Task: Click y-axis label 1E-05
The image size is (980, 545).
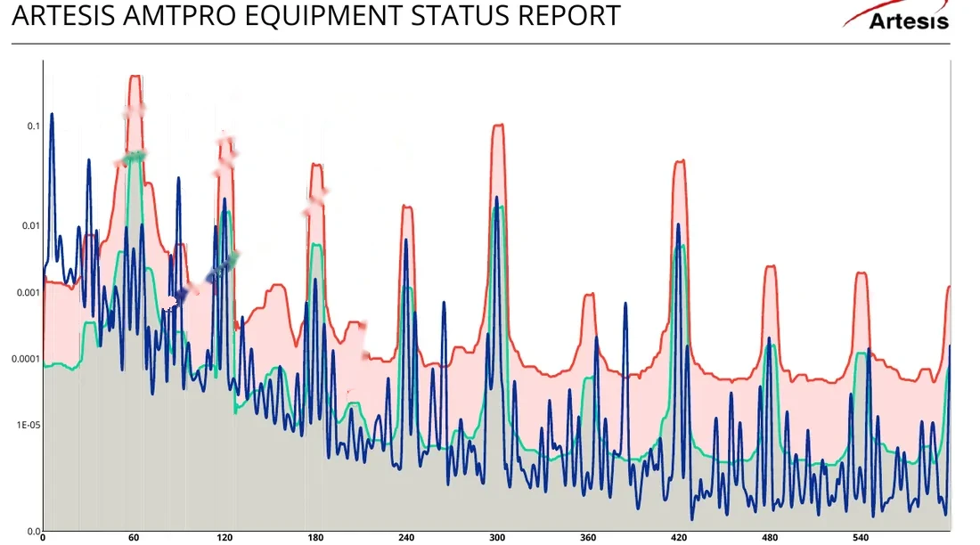Action: click(29, 425)
